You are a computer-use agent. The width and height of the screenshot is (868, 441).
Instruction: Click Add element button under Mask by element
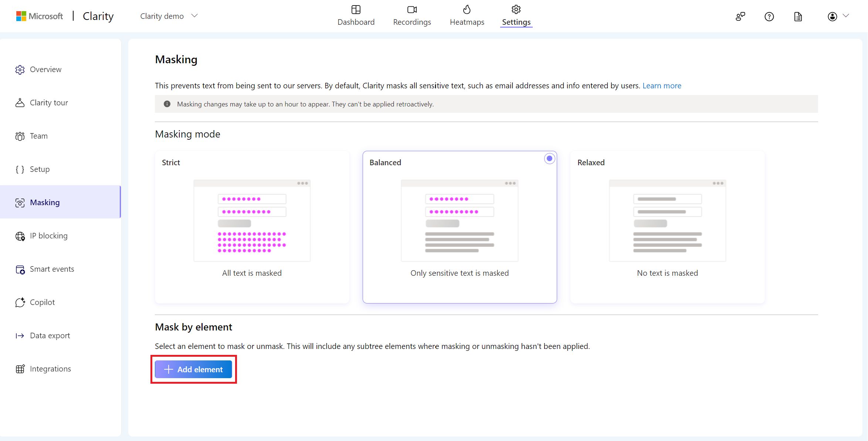click(x=193, y=370)
